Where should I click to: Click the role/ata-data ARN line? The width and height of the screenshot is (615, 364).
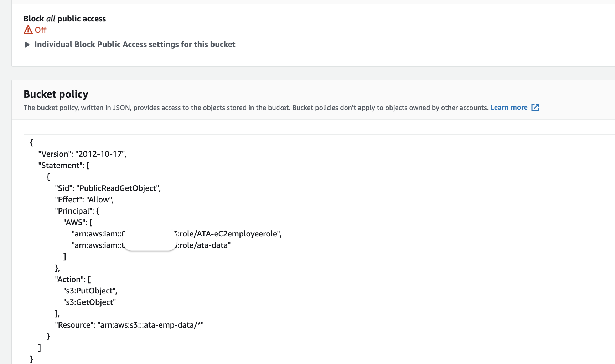(151, 245)
